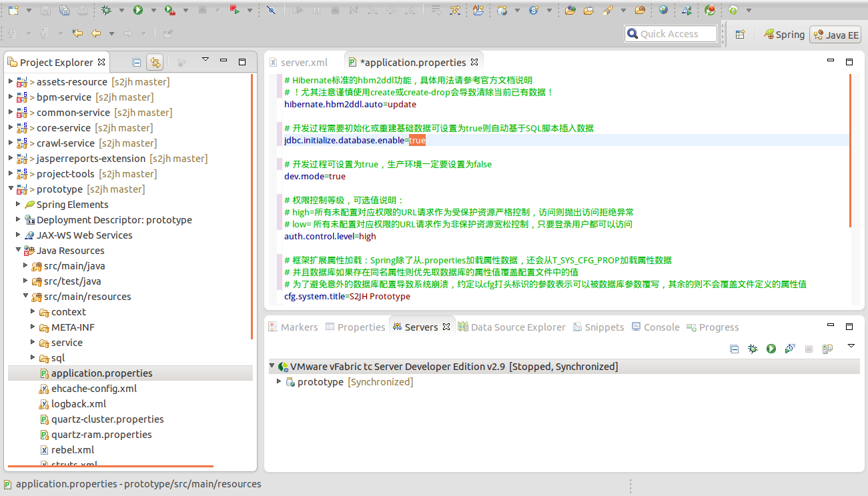Switch to server.xml editor tab
868x496 pixels.
point(298,63)
